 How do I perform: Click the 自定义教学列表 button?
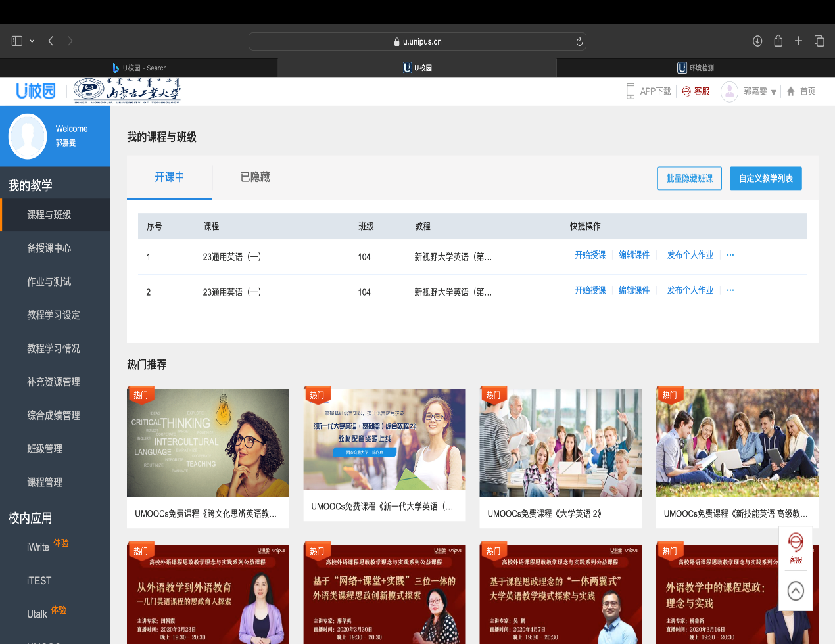tap(765, 178)
